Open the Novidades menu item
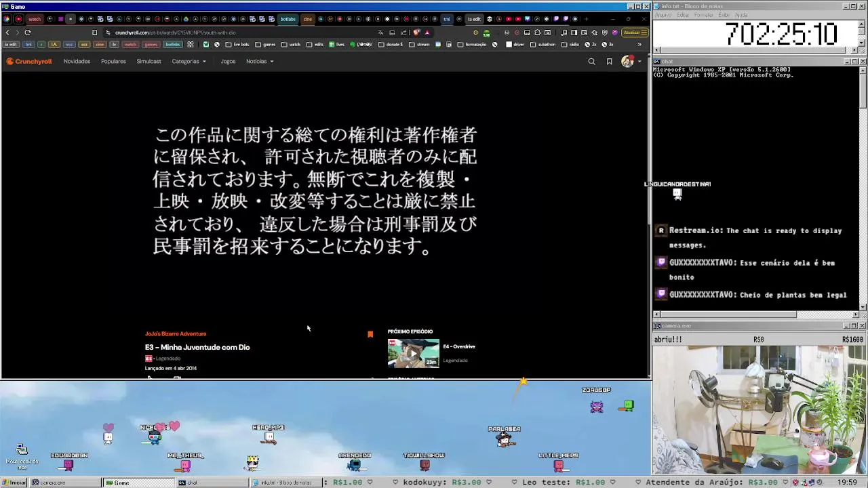This screenshot has width=868, height=488. coord(77,61)
